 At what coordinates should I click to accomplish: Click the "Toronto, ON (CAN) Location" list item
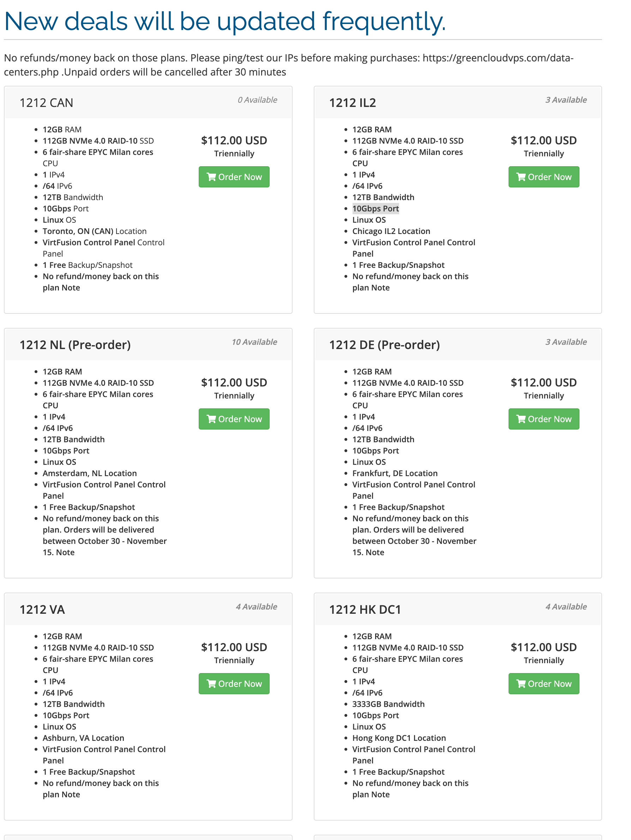click(x=94, y=231)
